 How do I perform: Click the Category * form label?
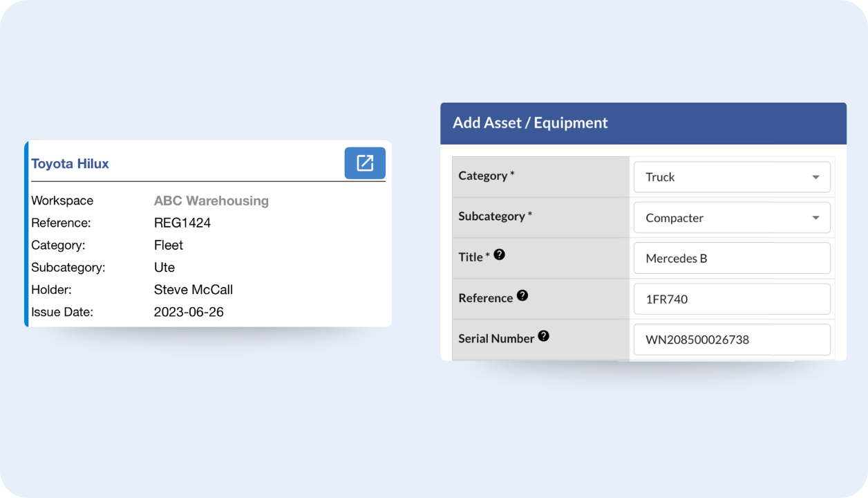[x=486, y=176]
